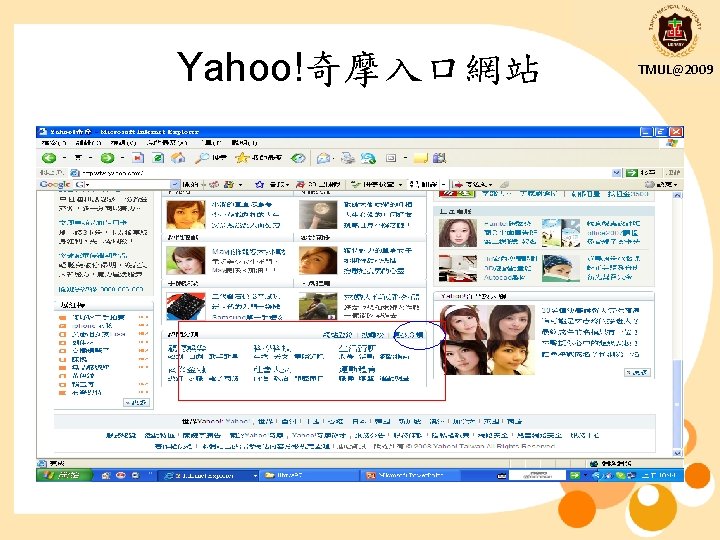720x540 pixels.
Task: Refresh the page using the toolbar icon
Action: pyautogui.click(x=158, y=158)
